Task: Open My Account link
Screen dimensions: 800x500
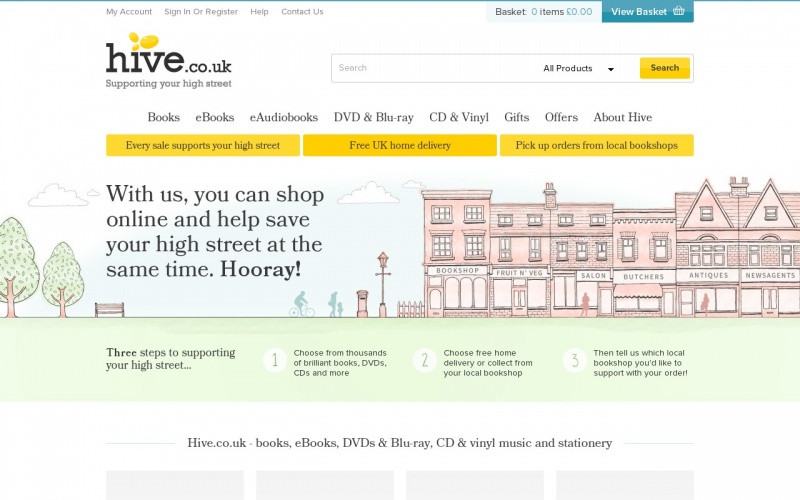Action: [129, 12]
